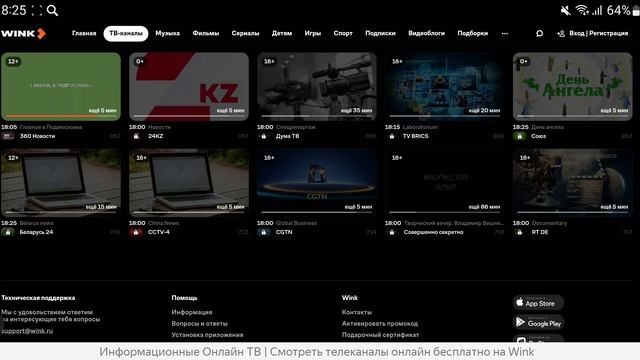Click the RT DE channel name
The image size is (640, 360).
pos(540,232)
